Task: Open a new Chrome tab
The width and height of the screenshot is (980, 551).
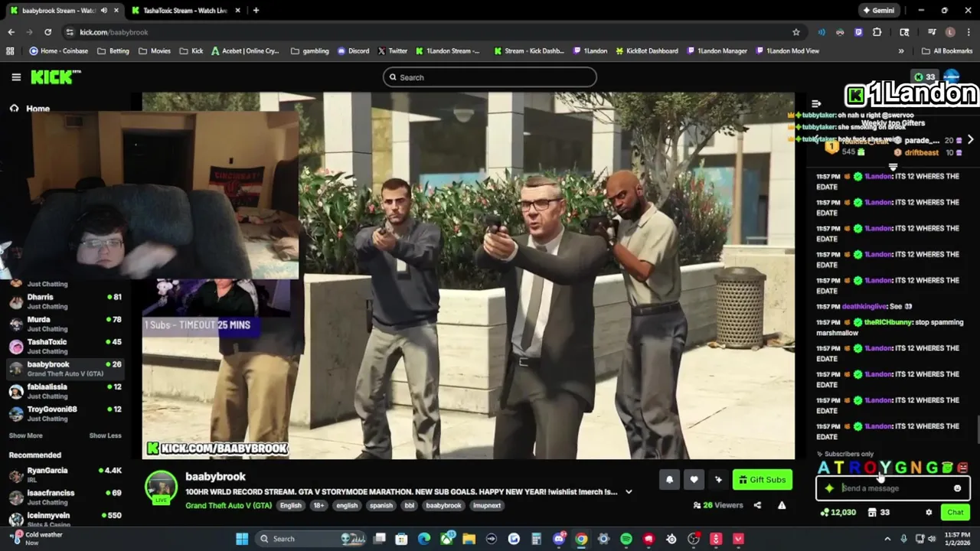Action: [256, 11]
